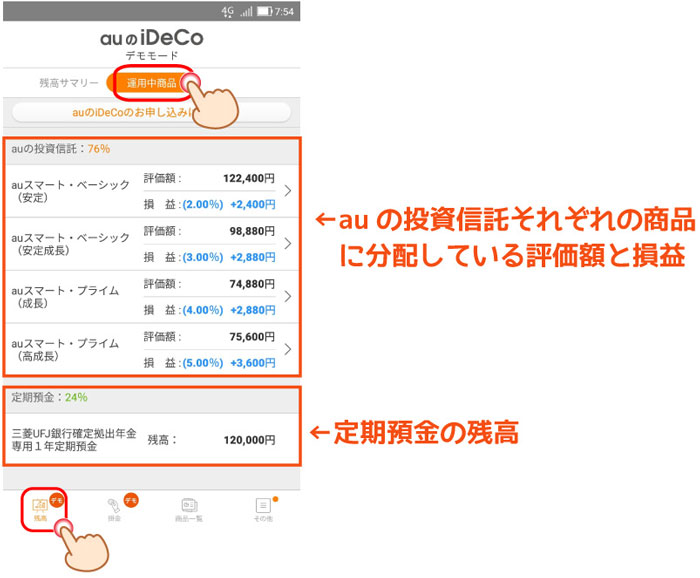This screenshot has width=700, height=578.
Task: Open auスマート・ベーシック(安定) row chevron
Action: (288, 191)
